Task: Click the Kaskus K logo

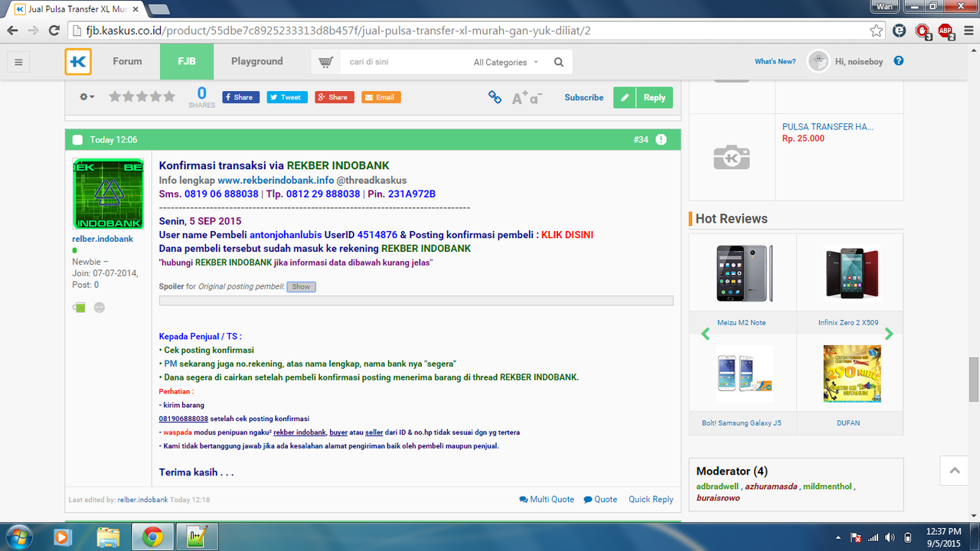Action: 77,62
